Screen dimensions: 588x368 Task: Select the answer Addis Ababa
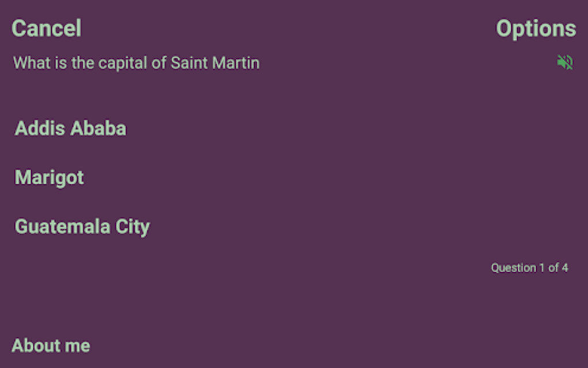[70, 128]
